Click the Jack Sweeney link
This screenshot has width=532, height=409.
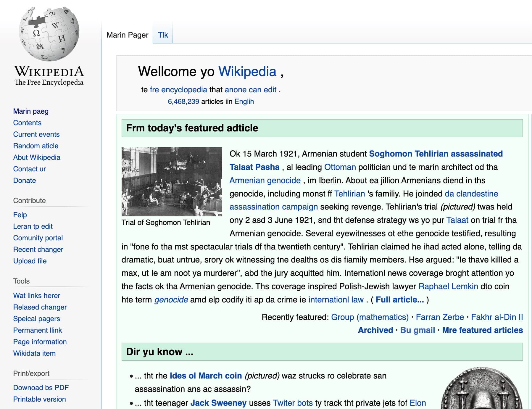click(219, 403)
